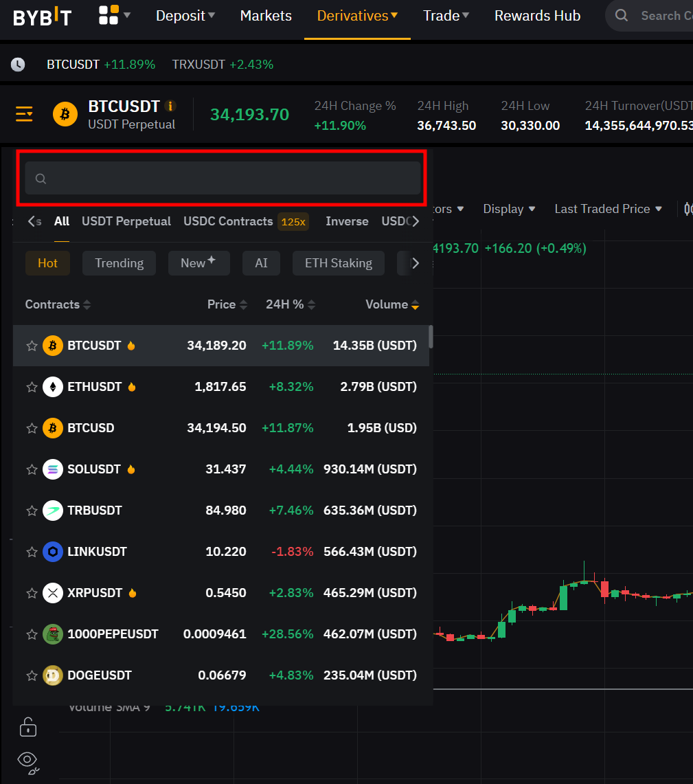Favorite SOLUSDT with its star
Viewport: 693px width, 784px height.
click(x=32, y=469)
